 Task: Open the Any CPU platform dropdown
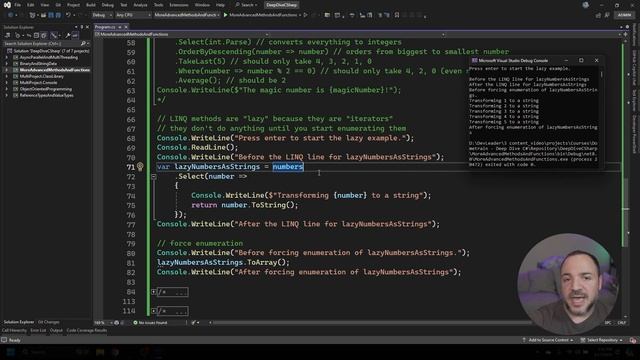pyautogui.click(x=133, y=15)
